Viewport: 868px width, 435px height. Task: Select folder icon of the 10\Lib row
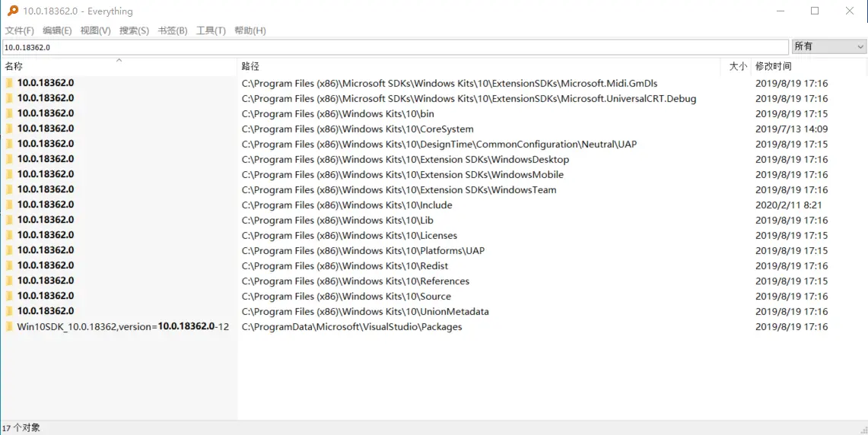(9, 221)
